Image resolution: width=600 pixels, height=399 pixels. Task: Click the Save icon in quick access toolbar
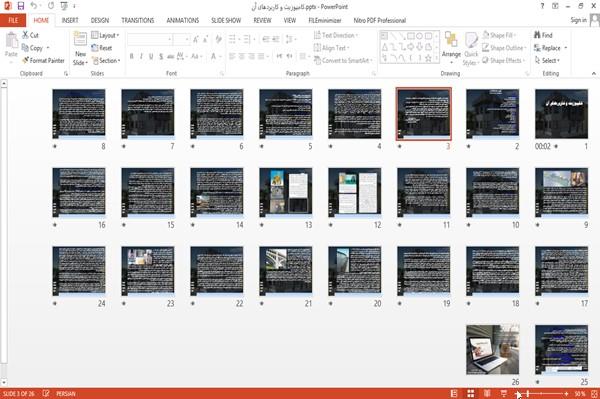[x=21, y=6]
